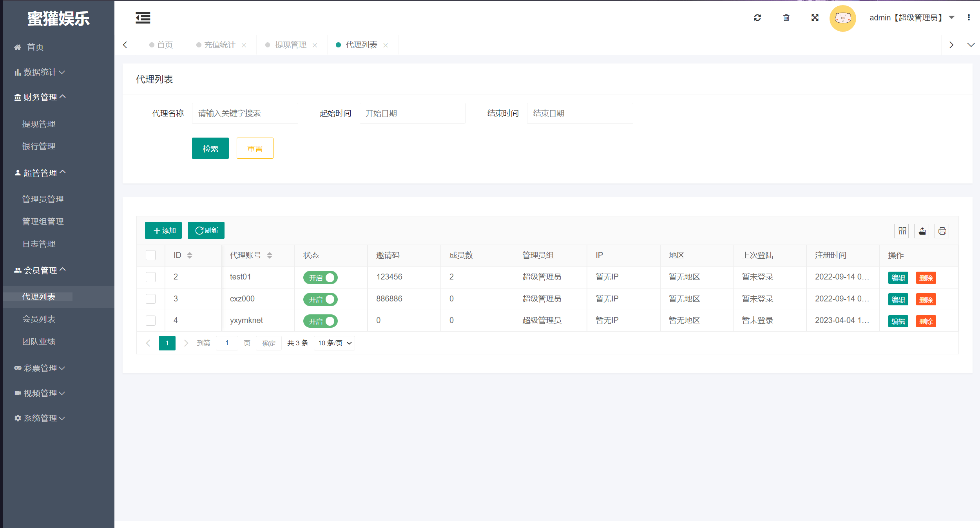The width and height of the screenshot is (980, 528).
Task: Close the 代理列表 tab
Action: coord(386,45)
